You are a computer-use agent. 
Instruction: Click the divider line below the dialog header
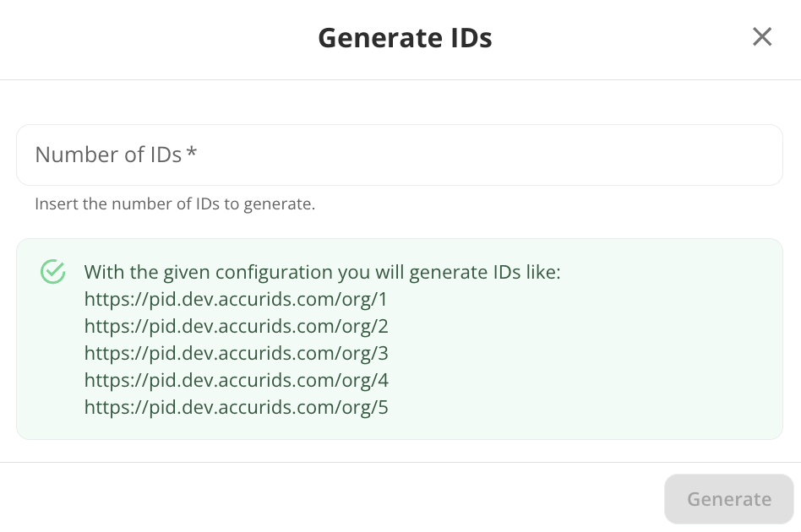point(400,79)
